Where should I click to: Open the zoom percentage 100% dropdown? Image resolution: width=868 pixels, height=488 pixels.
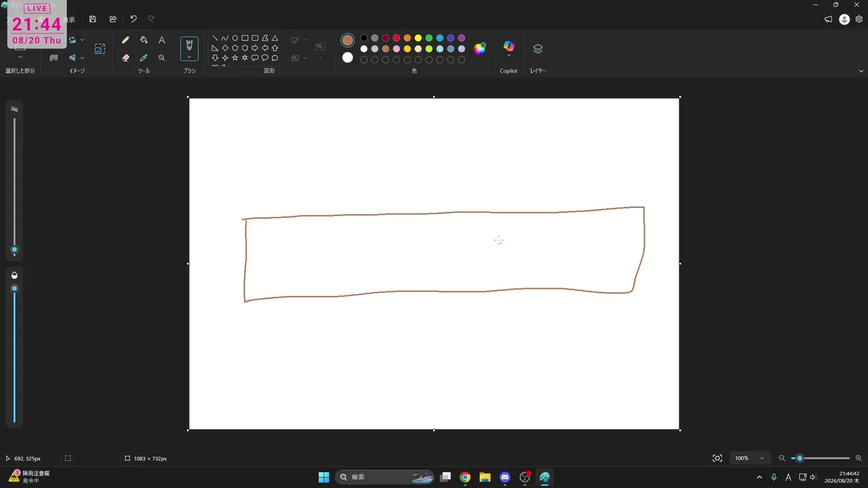click(x=750, y=458)
